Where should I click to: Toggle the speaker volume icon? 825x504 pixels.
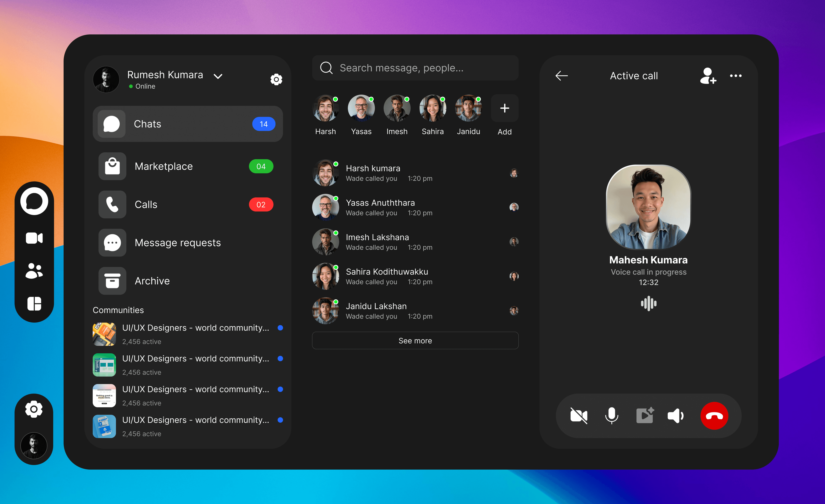coord(676,416)
